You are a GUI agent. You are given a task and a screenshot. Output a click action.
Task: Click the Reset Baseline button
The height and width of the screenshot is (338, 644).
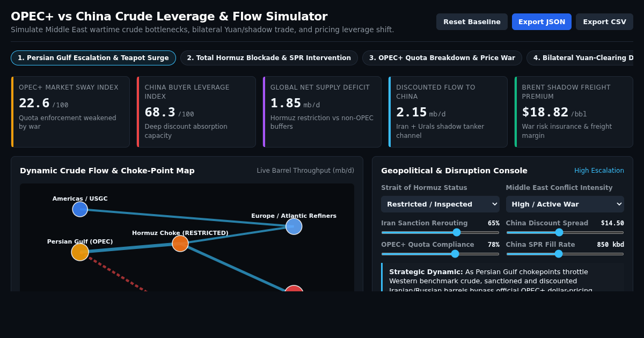pyautogui.click(x=472, y=22)
